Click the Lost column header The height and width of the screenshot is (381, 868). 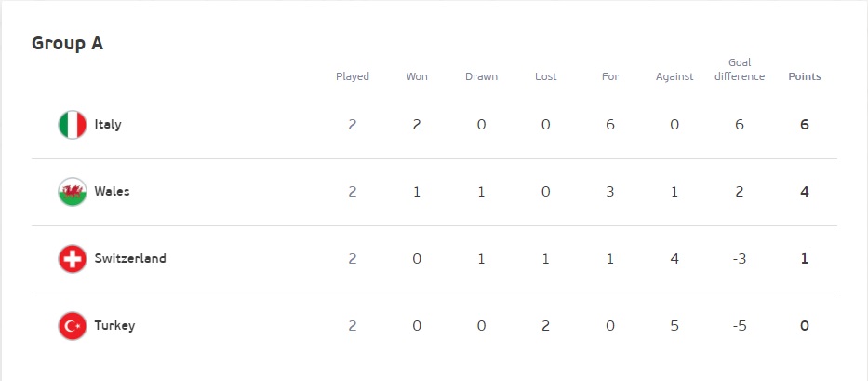click(x=546, y=76)
